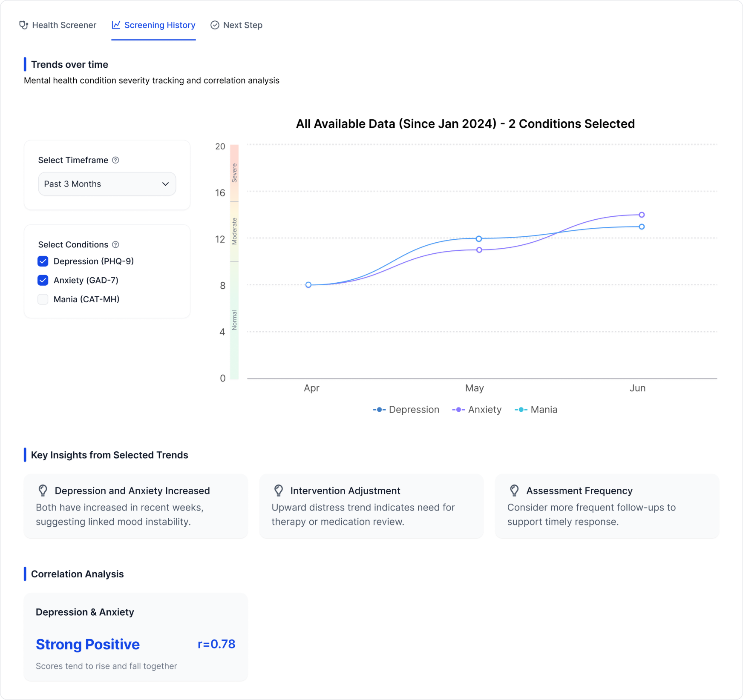Click the Jun label on x-axis
743x700 pixels.
[x=637, y=388]
